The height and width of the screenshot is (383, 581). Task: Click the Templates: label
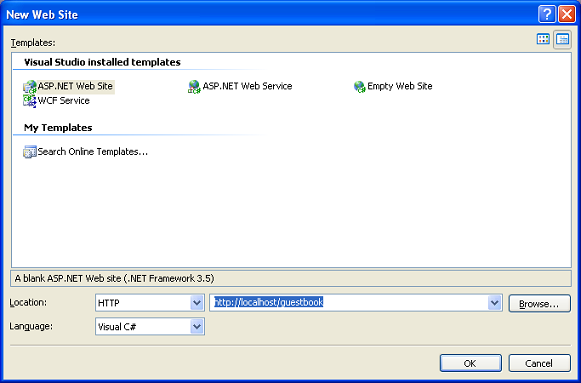pyautogui.click(x=33, y=43)
